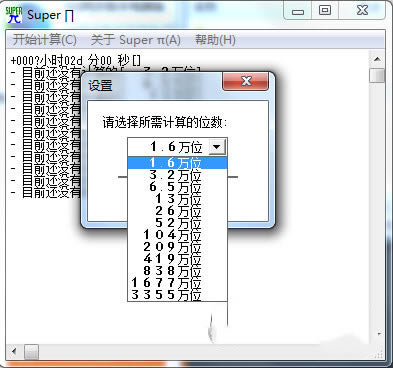Open the 帮助(H) menu
The height and width of the screenshot is (368, 393).
point(215,40)
